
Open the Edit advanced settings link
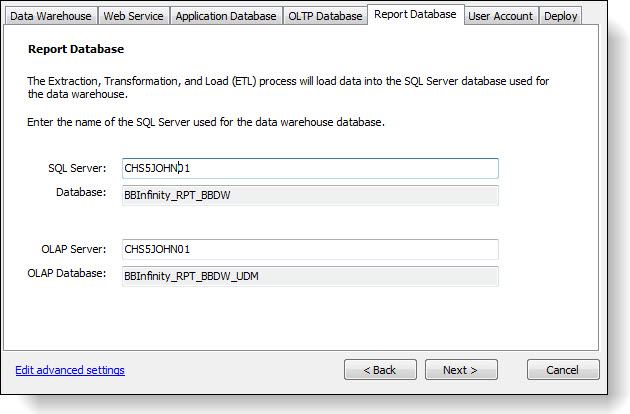[x=70, y=370]
